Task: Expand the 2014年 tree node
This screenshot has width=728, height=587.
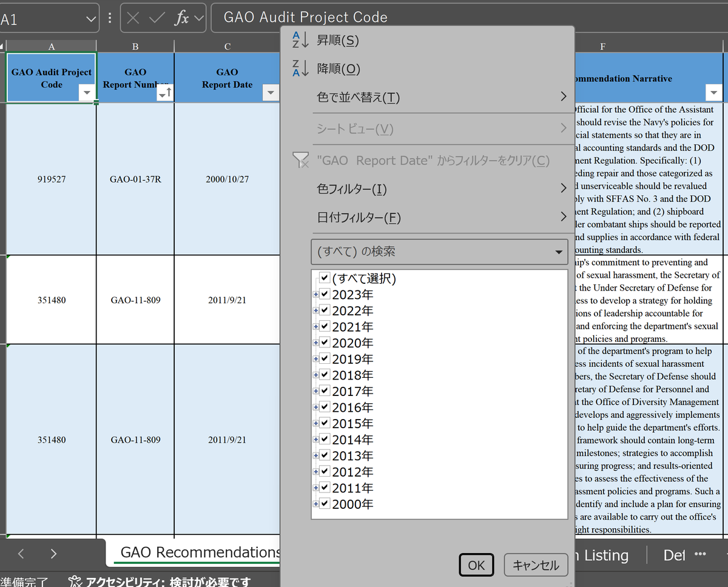Action: pos(315,439)
